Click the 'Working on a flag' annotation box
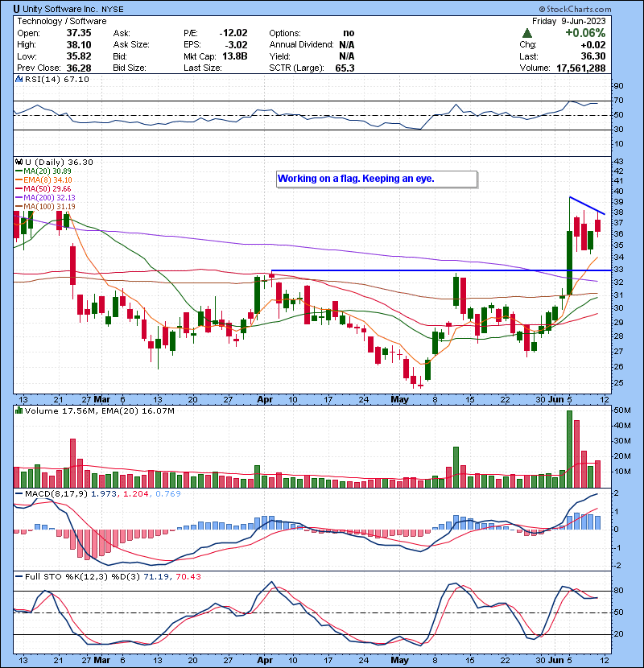Image resolution: width=644 pixels, height=668 pixels. 377,179
